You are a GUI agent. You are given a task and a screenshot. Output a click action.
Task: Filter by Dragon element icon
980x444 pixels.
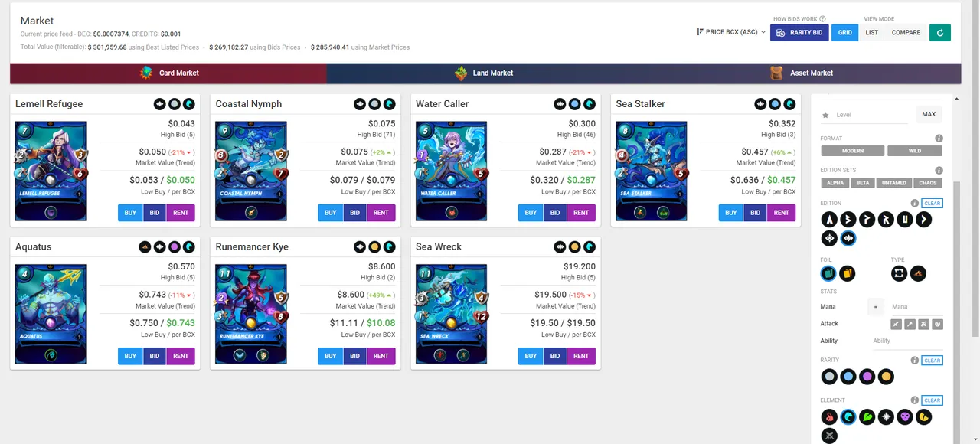[x=924, y=417]
